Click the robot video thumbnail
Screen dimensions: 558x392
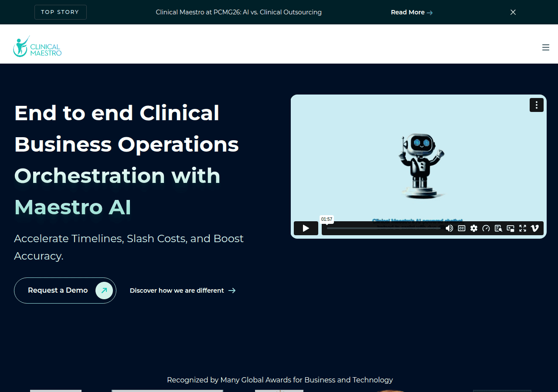coord(418,166)
